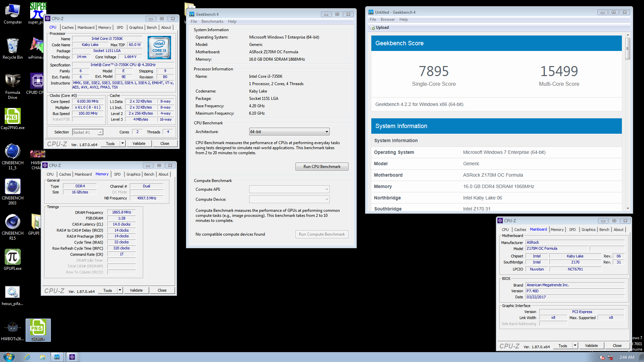Click the network tray icon

(610, 357)
